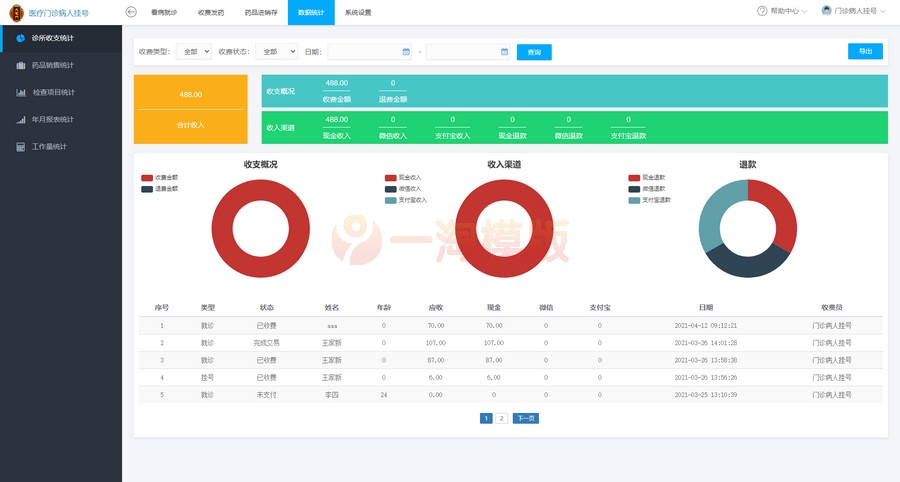
Task: Toggle 收费金额 legend in 收支概况 chart
Action: (160, 178)
